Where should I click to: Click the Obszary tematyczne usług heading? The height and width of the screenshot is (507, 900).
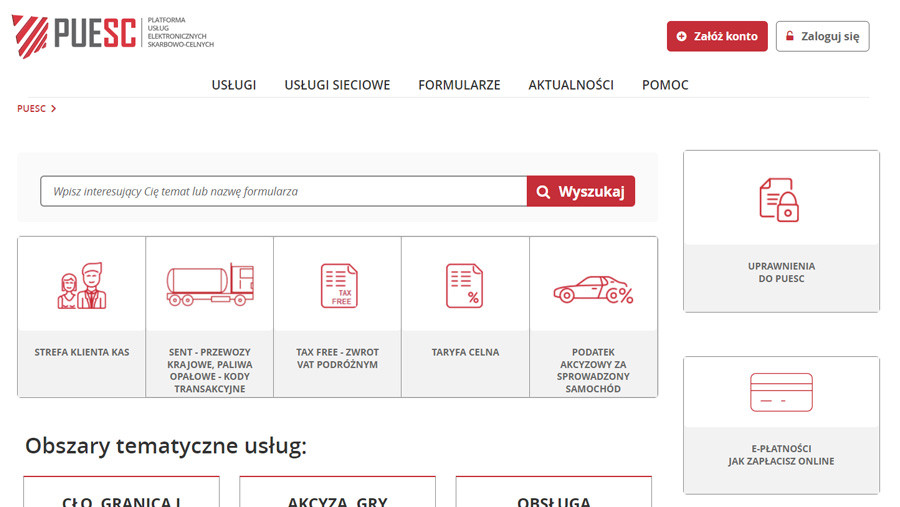(166, 446)
